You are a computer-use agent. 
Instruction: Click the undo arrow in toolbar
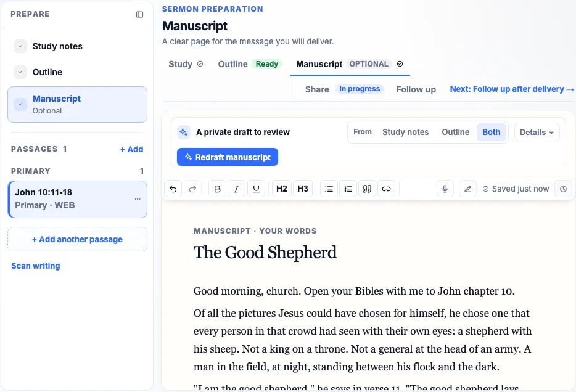click(x=173, y=189)
